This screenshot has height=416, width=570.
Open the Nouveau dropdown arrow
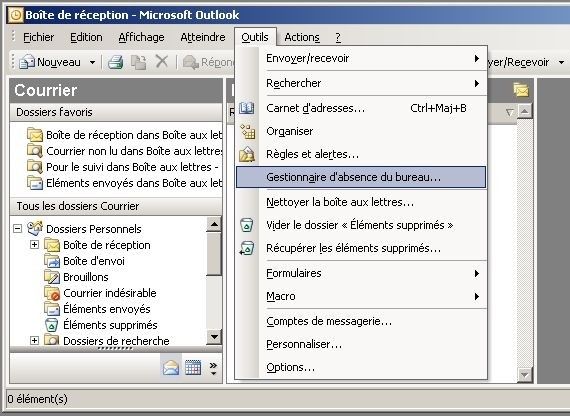tap(92, 62)
